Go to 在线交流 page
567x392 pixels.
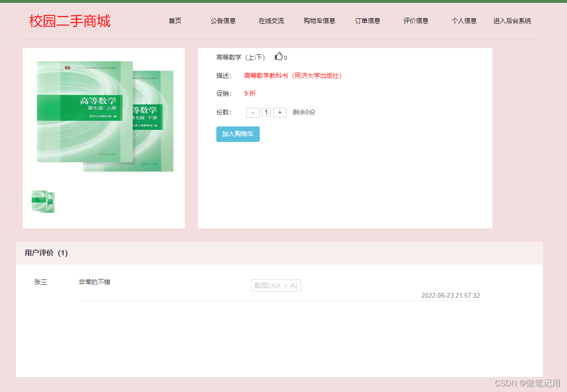271,21
